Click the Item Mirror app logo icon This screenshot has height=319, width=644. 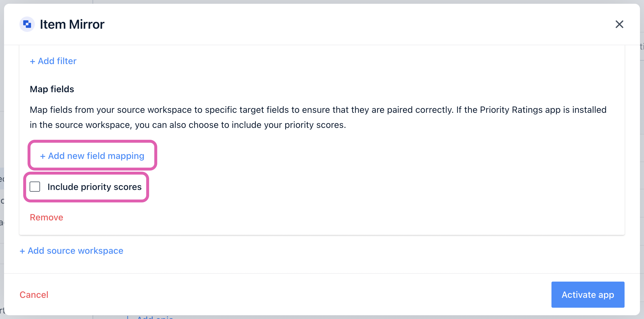pyautogui.click(x=27, y=24)
